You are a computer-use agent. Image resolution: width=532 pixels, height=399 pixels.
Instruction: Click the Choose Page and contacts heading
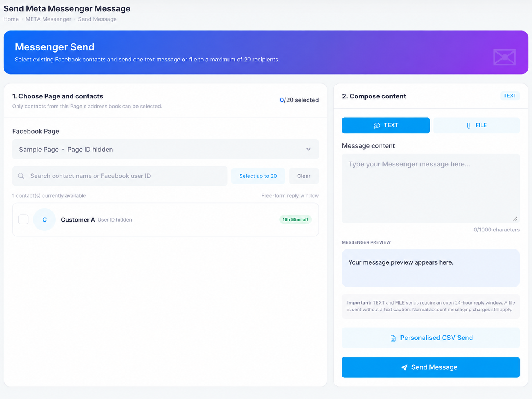(58, 96)
